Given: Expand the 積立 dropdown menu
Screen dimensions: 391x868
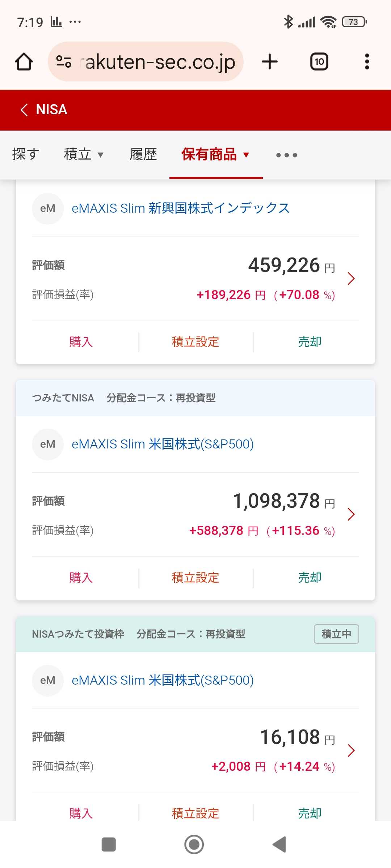Looking at the screenshot, I should [x=84, y=154].
